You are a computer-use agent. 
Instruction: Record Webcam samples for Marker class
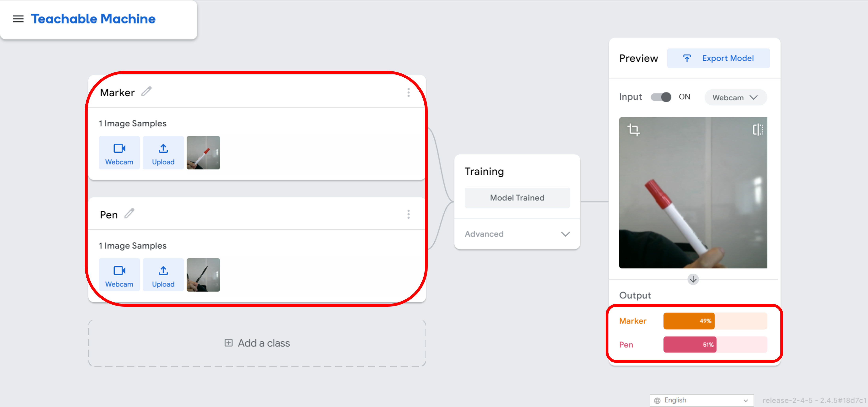click(119, 153)
